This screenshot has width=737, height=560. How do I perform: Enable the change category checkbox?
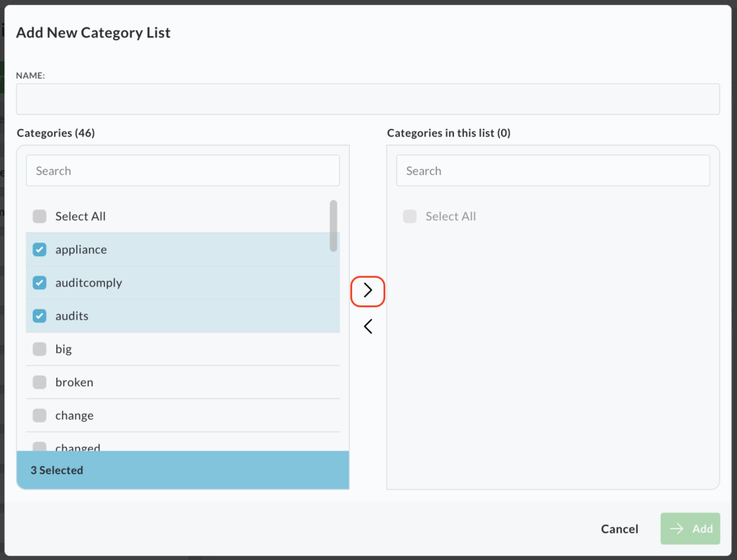[x=40, y=415]
